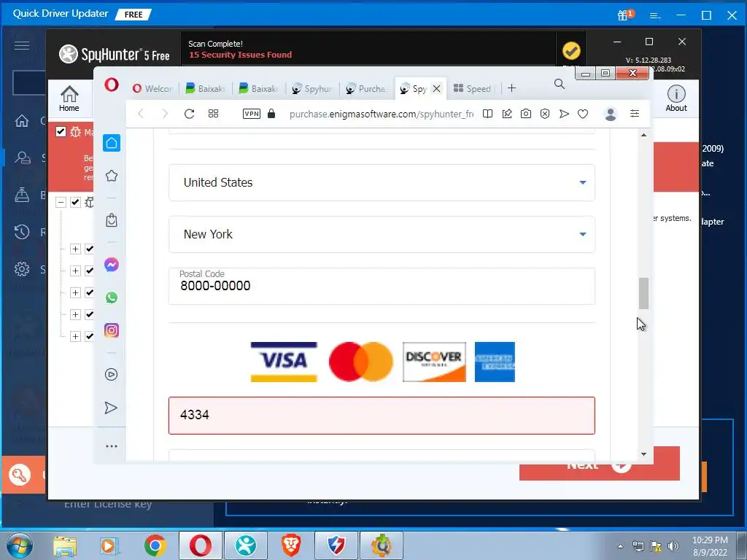Switch to the Speed Dial tab
Screen dimensions: 747x560
tap(472, 88)
